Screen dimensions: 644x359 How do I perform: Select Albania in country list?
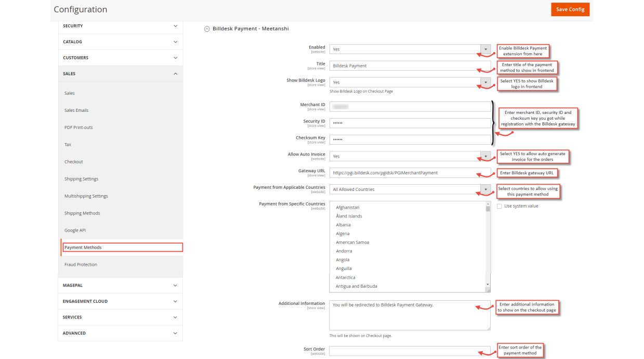click(x=343, y=225)
